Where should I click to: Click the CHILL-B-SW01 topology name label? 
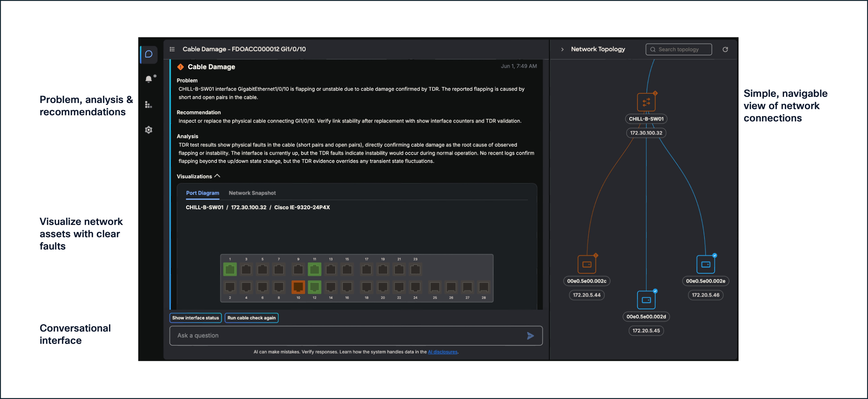[x=646, y=119]
